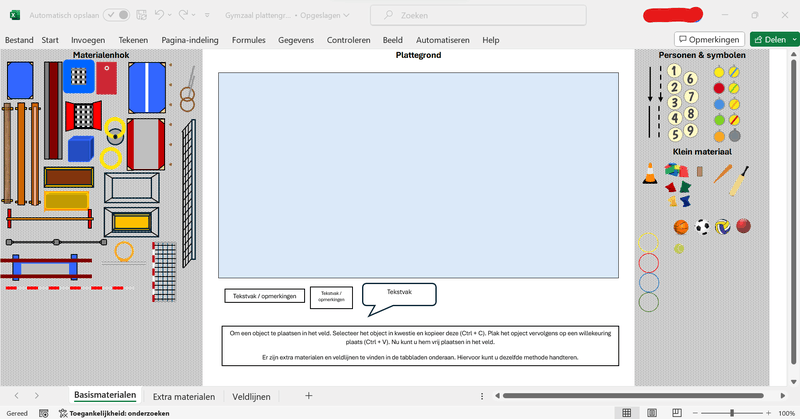Expand the Opgeslagen file status dropdown

(346, 15)
